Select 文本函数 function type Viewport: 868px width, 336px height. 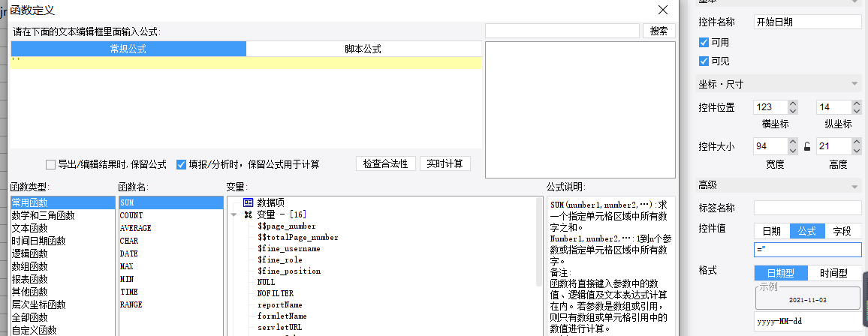[64, 228]
